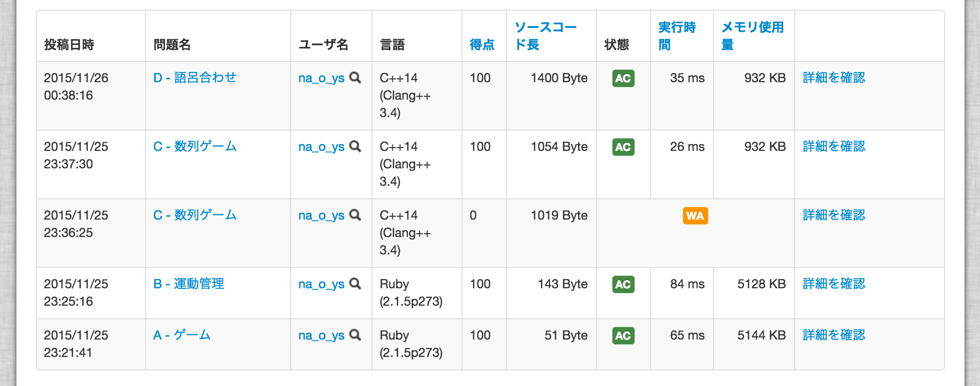The image size is (980, 386).
Task: Sort the table by 実行時間
Action: tap(676, 35)
